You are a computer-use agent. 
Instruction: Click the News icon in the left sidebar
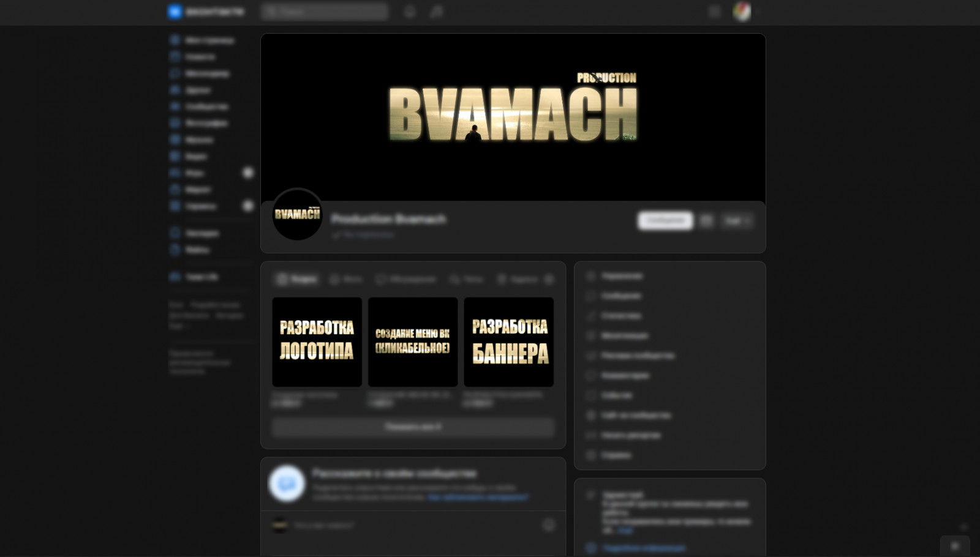tap(175, 56)
